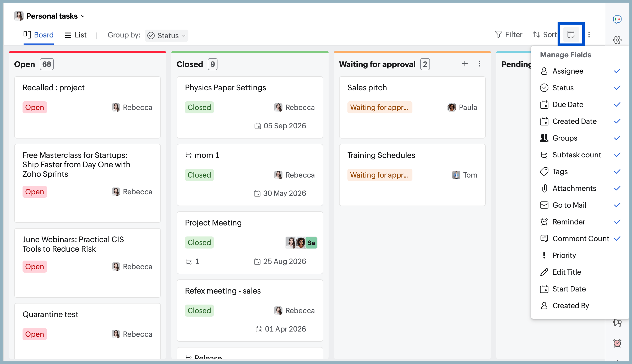The image size is (632, 364).
Task: Change Closed status on Physics Paper Settings
Action: 199,107
